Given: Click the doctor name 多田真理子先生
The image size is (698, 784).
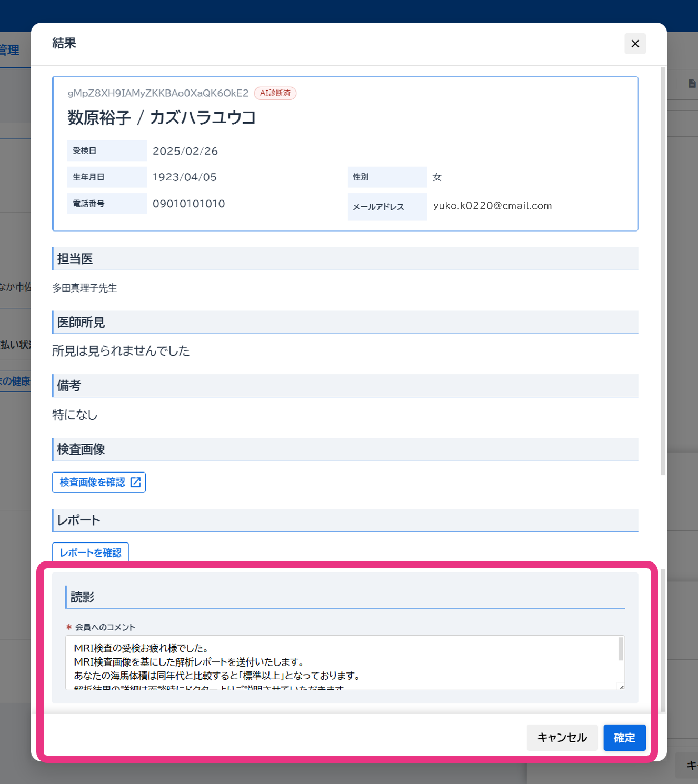Looking at the screenshot, I should pos(85,288).
